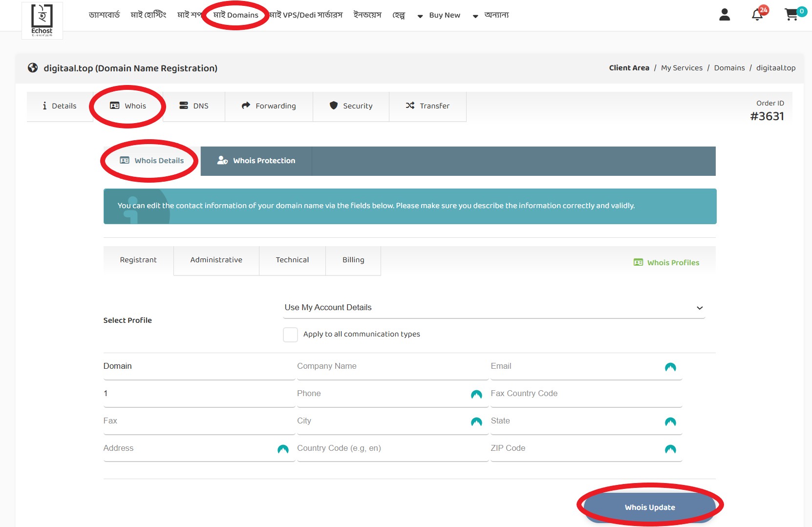
Task: Select the Technical contact tab
Action: (292, 260)
